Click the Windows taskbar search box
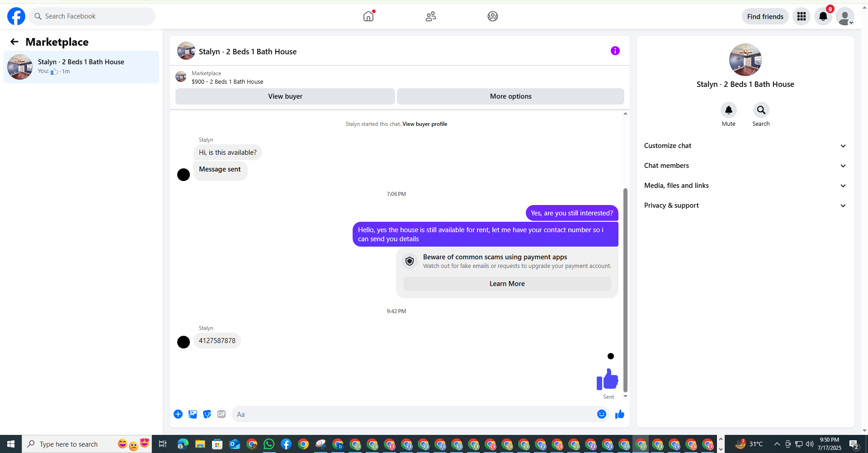The image size is (868, 453). pyautogui.click(x=87, y=444)
